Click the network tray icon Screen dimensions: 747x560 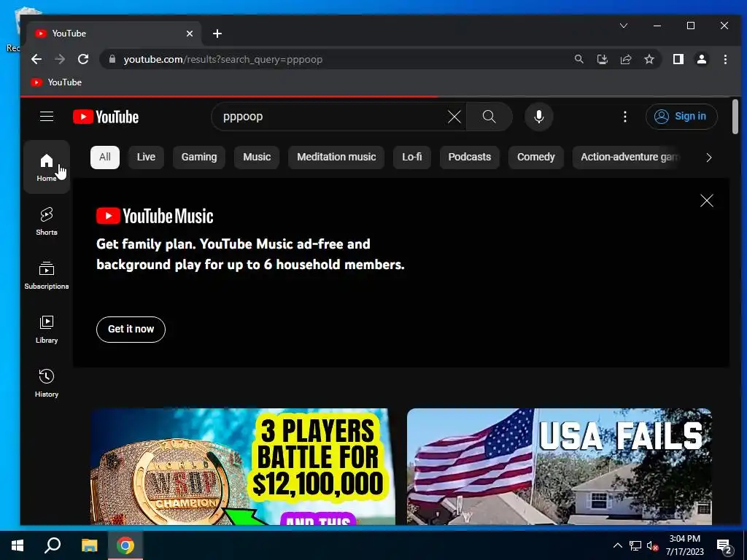[635, 545]
